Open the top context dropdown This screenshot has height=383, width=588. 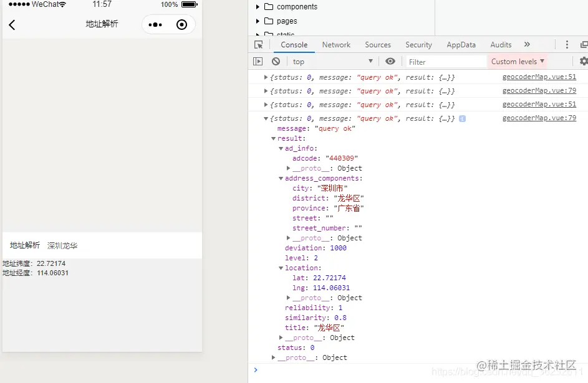[x=332, y=62]
